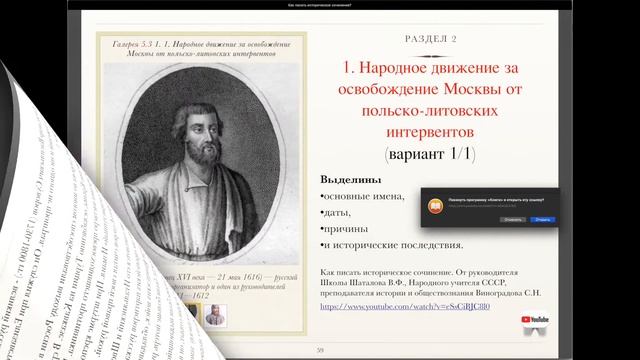Image resolution: width=640 pixels, height=360 pixels.
Task: Click the bullet '•причины'
Action: click(x=344, y=229)
